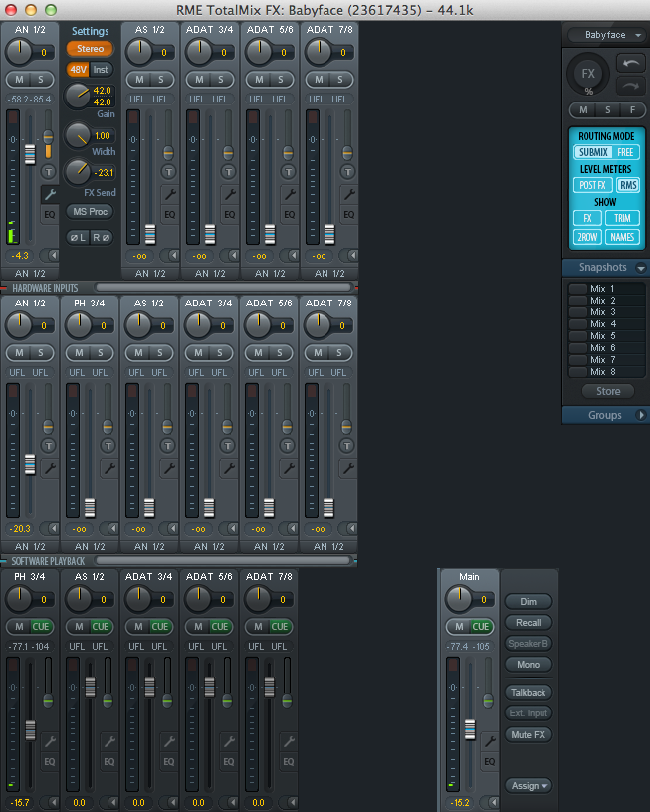650x812 pixels.
Task: Click the Recall button
Action: 529,623
